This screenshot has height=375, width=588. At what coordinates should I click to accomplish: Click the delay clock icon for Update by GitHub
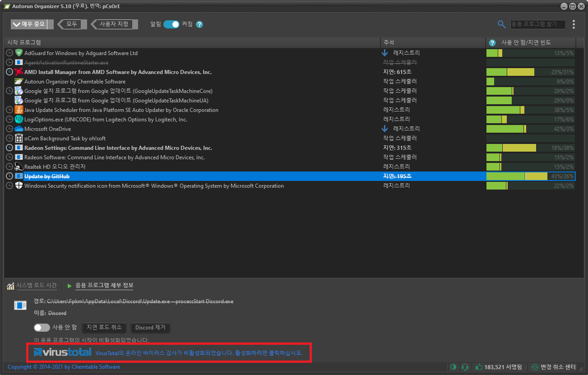click(9, 176)
